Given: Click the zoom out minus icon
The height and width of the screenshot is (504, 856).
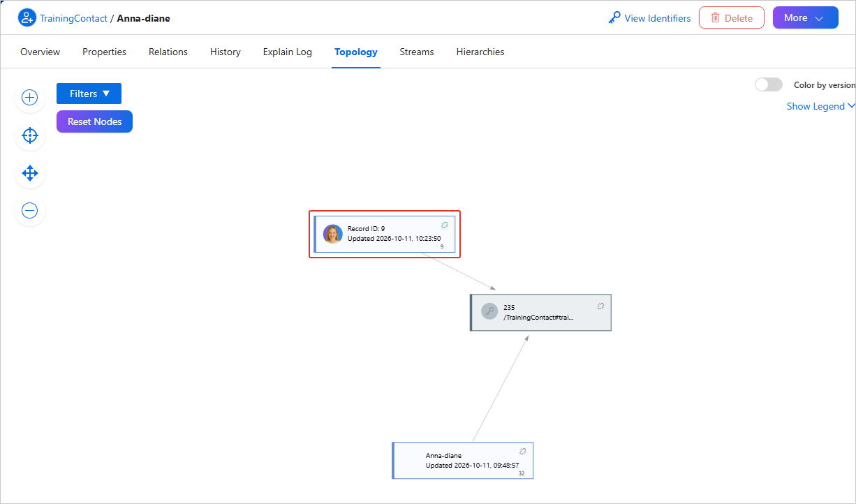Looking at the screenshot, I should click(x=29, y=210).
